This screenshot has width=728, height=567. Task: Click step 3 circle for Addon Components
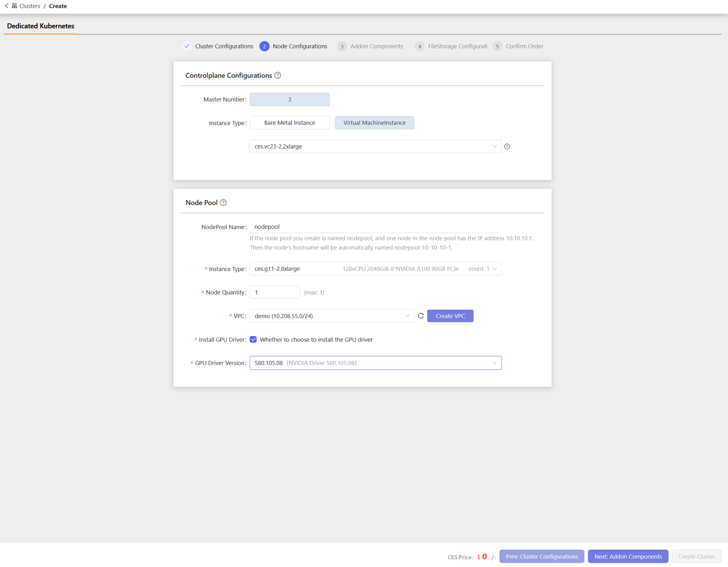[342, 46]
